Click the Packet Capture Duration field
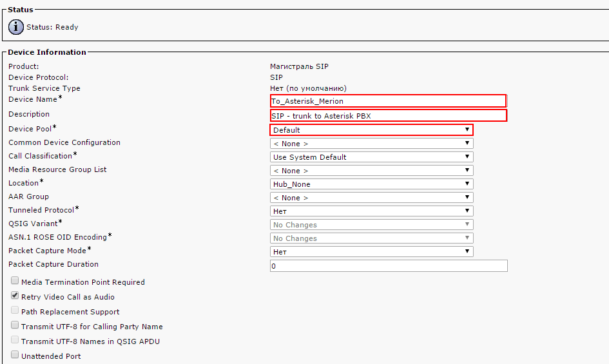Screen dimensions: 609x364 click(x=389, y=265)
